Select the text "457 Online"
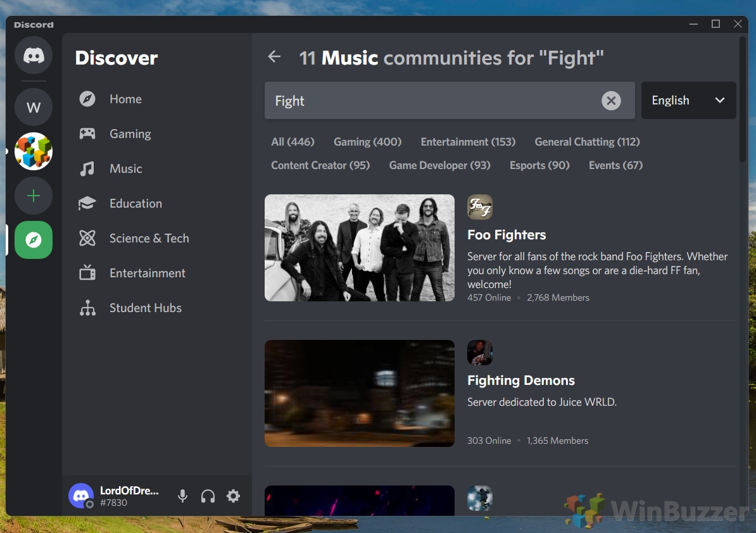 (489, 298)
